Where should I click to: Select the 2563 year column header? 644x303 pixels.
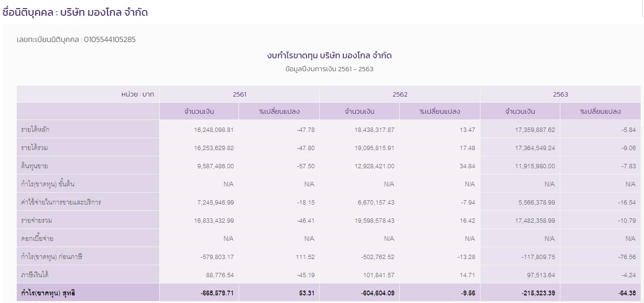pyautogui.click(x=560, y=94)
